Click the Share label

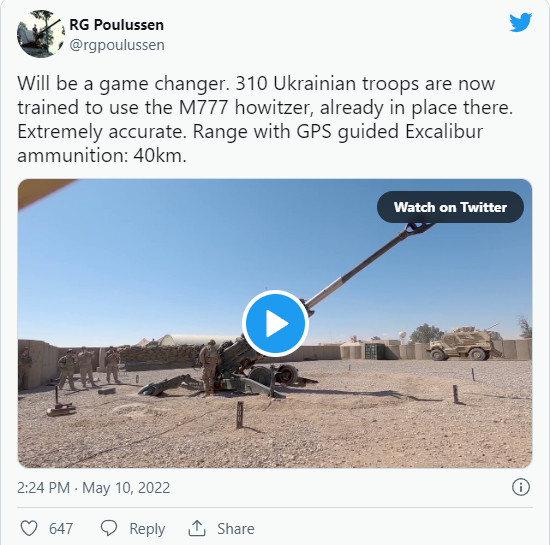236,529
